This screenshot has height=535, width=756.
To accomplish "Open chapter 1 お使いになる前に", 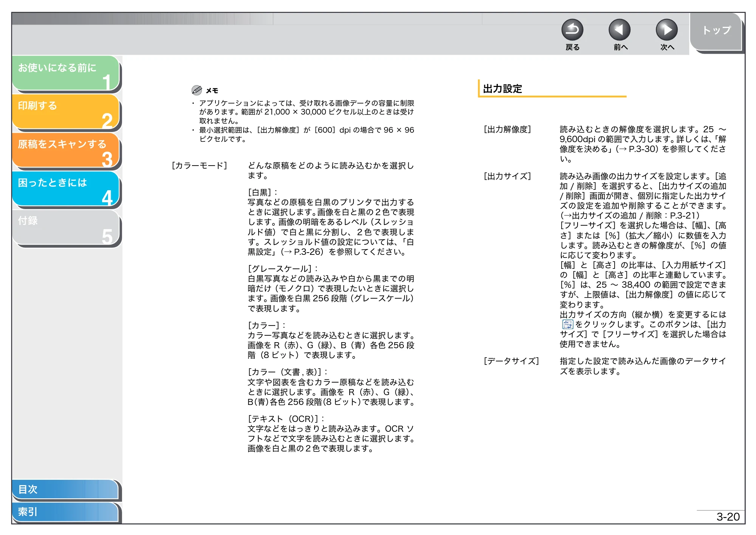I will (66, 73).
